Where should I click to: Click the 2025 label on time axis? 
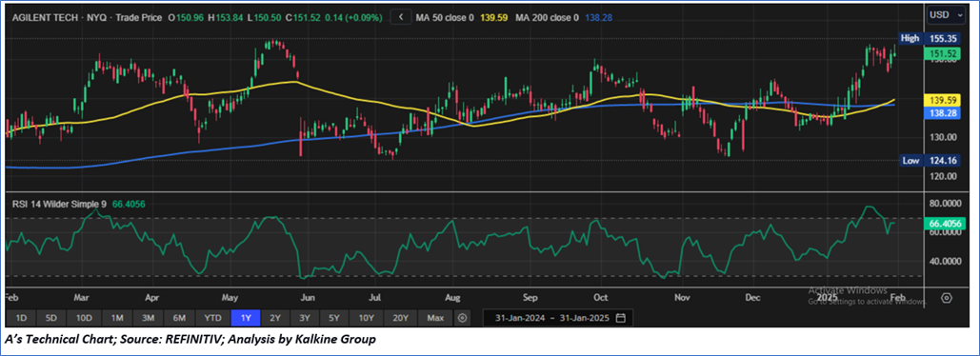click(x=828, y=297)
